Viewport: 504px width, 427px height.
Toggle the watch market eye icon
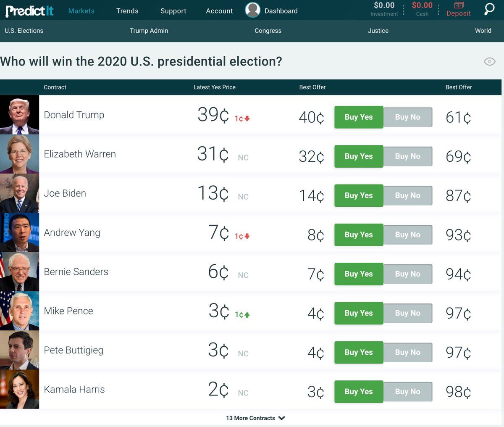(489, 62)
